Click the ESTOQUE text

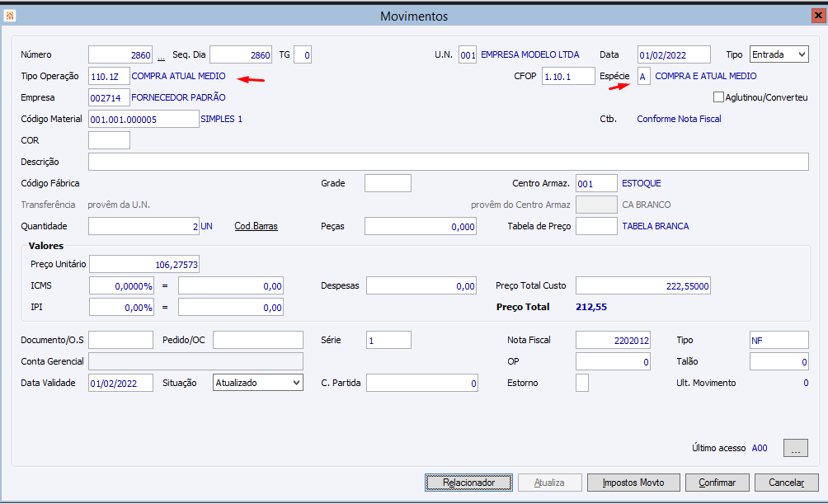coord(641,183)
